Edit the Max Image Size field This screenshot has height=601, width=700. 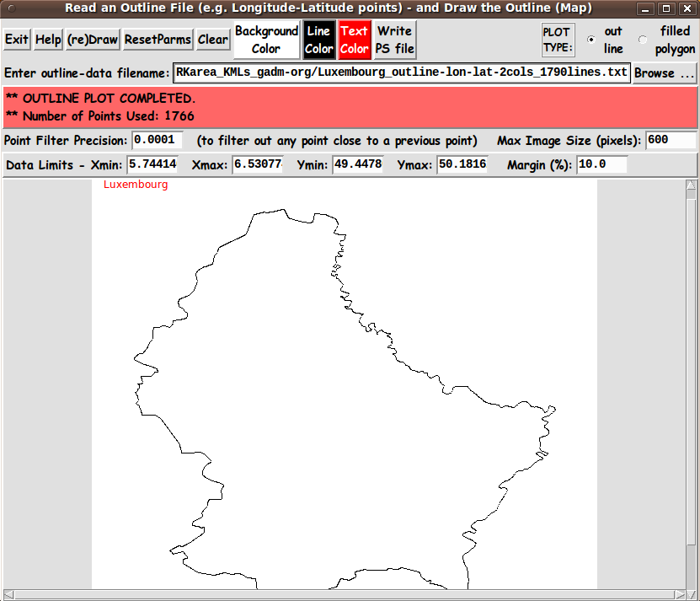coord(671,140)
